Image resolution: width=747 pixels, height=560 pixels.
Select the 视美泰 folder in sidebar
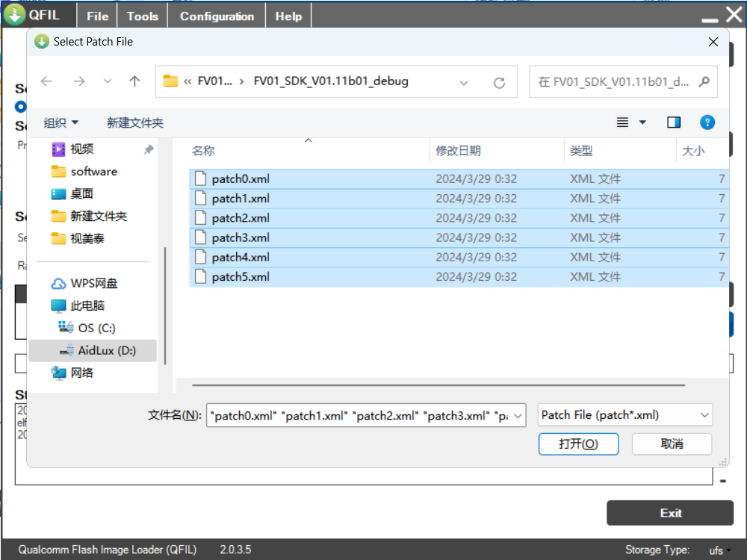pyautogui.click(x=87, y=239)
